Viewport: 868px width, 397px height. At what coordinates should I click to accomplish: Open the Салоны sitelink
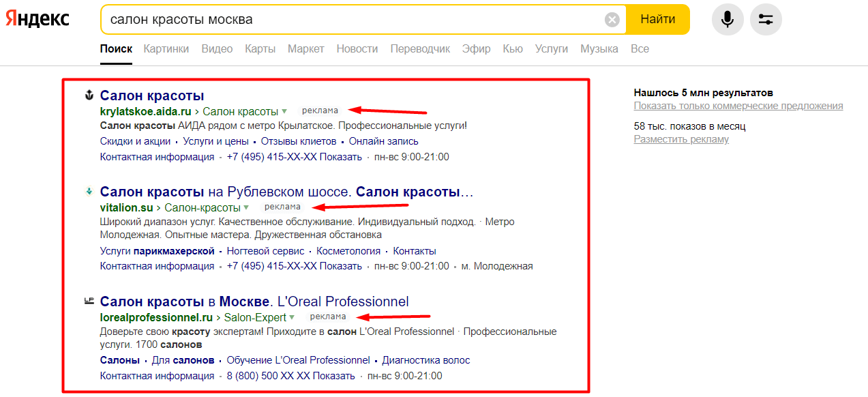(120, 360)
